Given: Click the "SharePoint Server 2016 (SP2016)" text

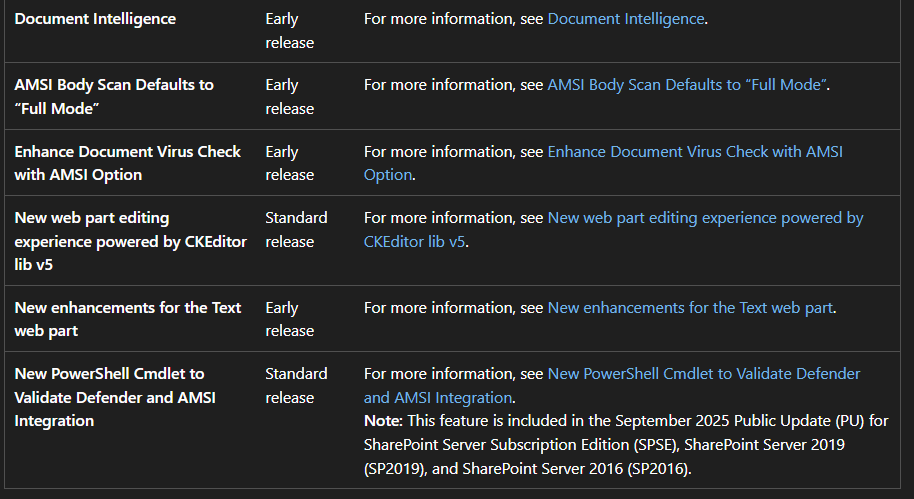Looking at the screenshot, I should (575, 469).
